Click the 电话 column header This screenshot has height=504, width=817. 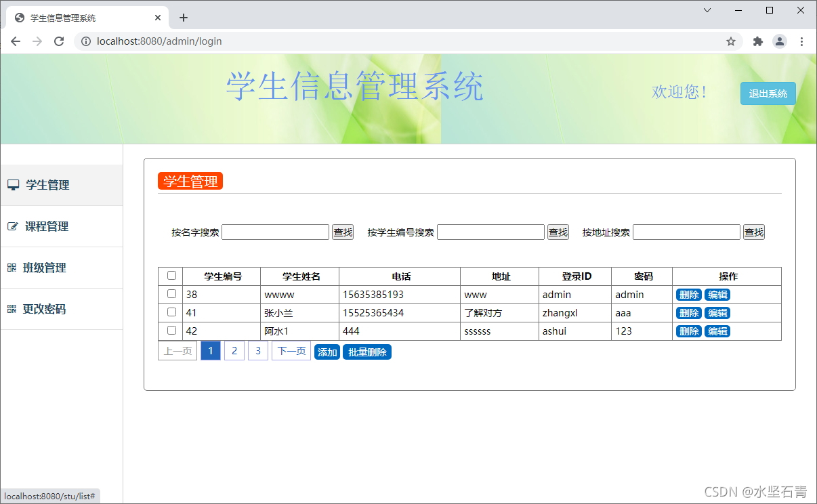[401, 276]
